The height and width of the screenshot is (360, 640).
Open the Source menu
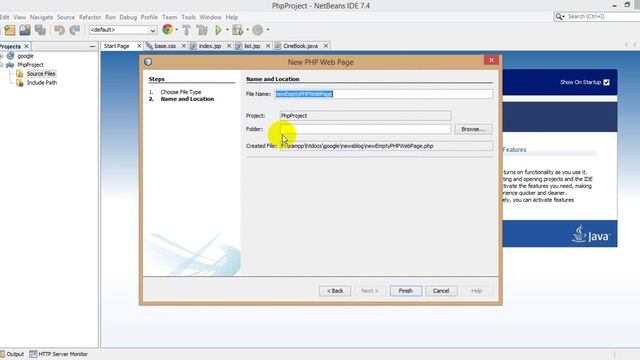point(66,17)
